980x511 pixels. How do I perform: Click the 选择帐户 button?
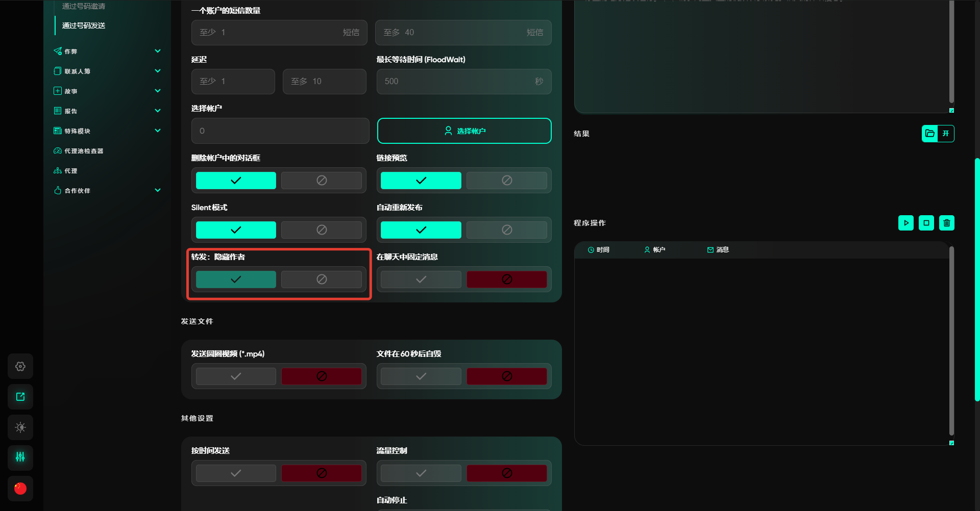[464, 131]
